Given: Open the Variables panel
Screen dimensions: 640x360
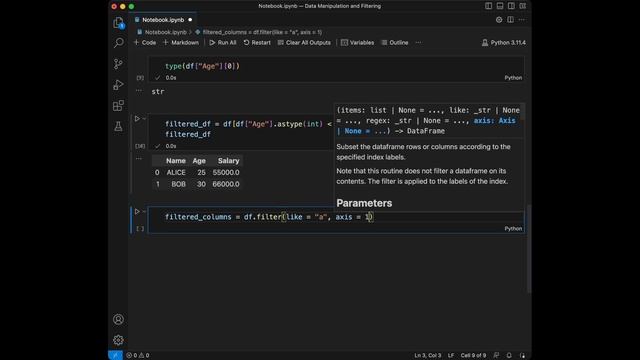Looking at the screenshot, I should (358, 42).
